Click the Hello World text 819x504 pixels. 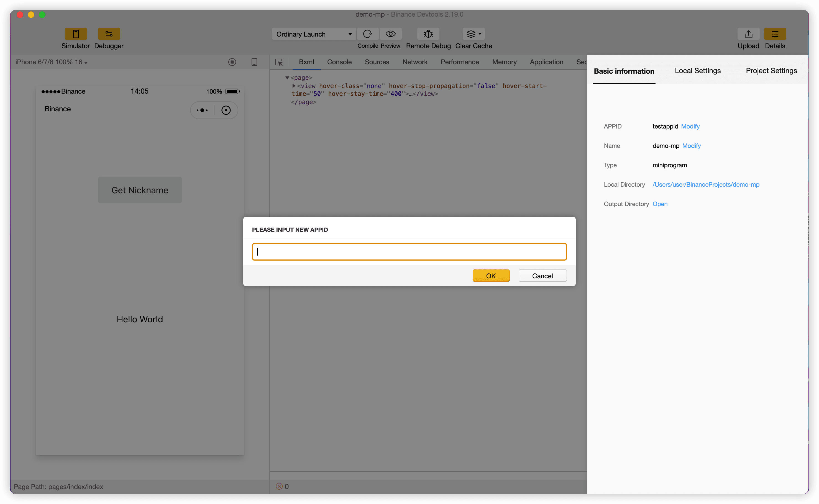point(140,319)
